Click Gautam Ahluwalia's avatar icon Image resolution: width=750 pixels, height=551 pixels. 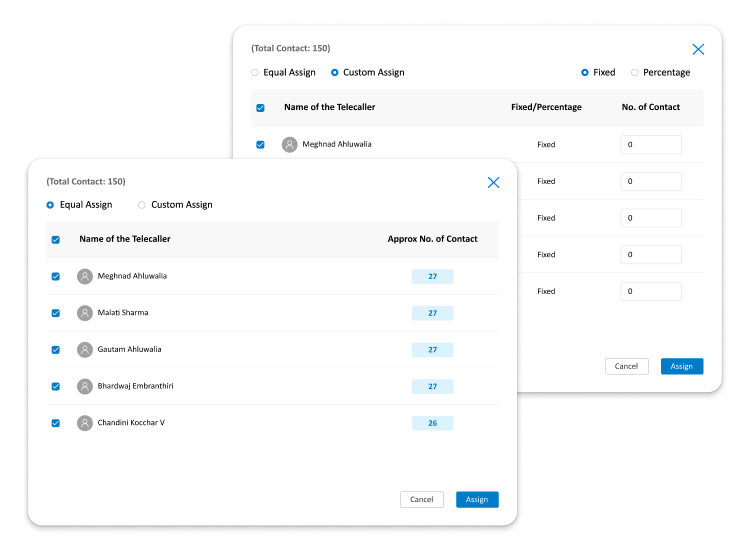pyautogui.click(x=85, y=350)
